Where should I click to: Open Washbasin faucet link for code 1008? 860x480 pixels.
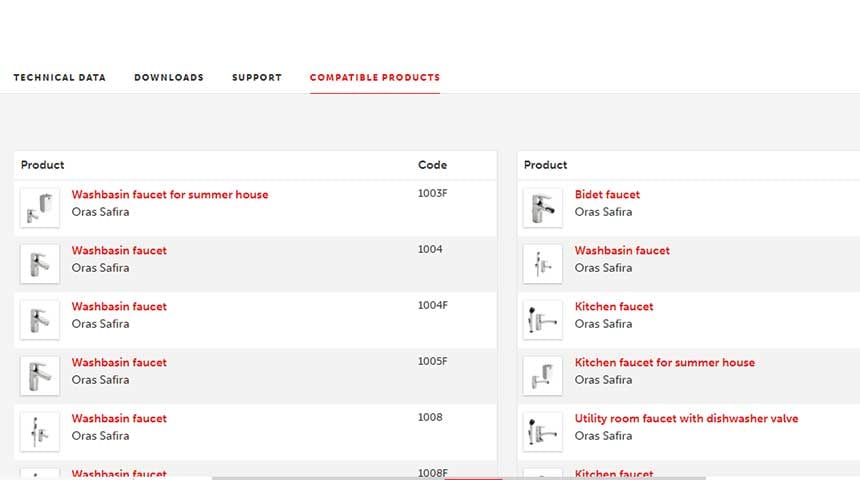[119, 418]
